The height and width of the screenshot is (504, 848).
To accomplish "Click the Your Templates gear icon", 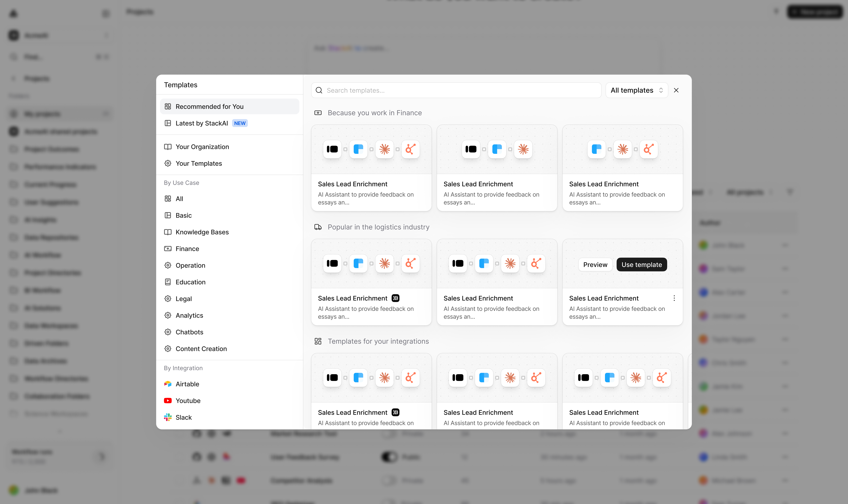I will click(x=168, y=163).
